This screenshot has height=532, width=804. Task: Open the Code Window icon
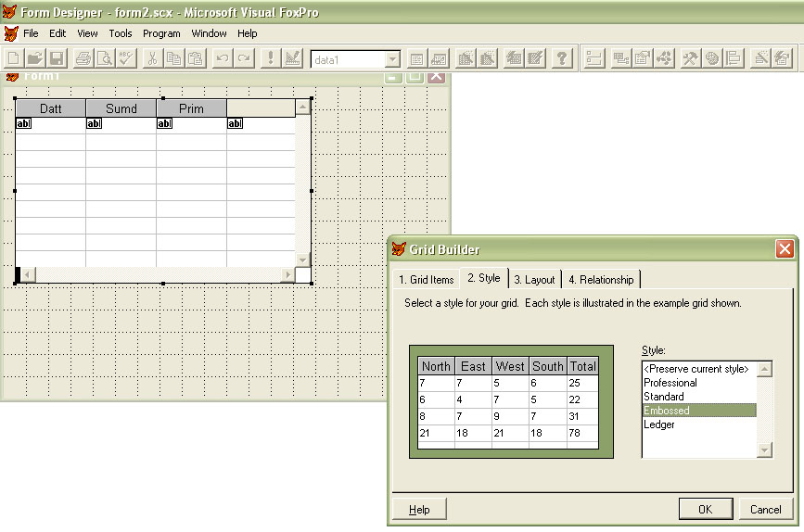pyautogui.click(x=663, y=58)
